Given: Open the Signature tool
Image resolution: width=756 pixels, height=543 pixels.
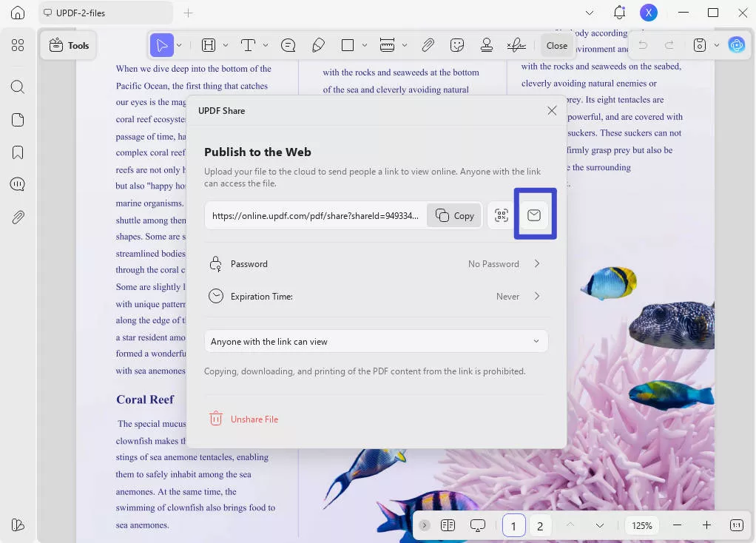Looking at the screenshot, I should [515, 45].
